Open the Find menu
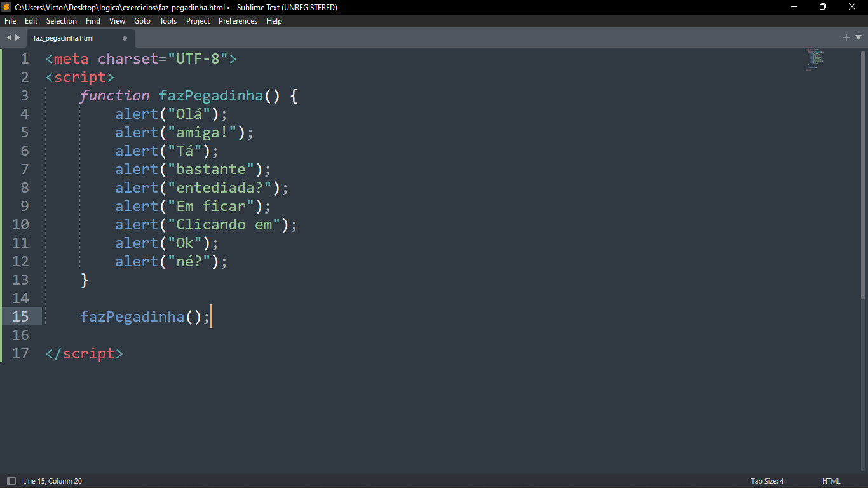Image resolution: width=868 pixels, height=488 pixels. [x=93, y=21]
